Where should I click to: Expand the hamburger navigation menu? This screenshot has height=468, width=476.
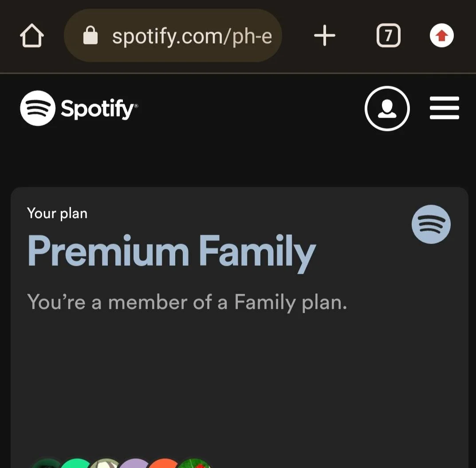click(x=444, y=108)
